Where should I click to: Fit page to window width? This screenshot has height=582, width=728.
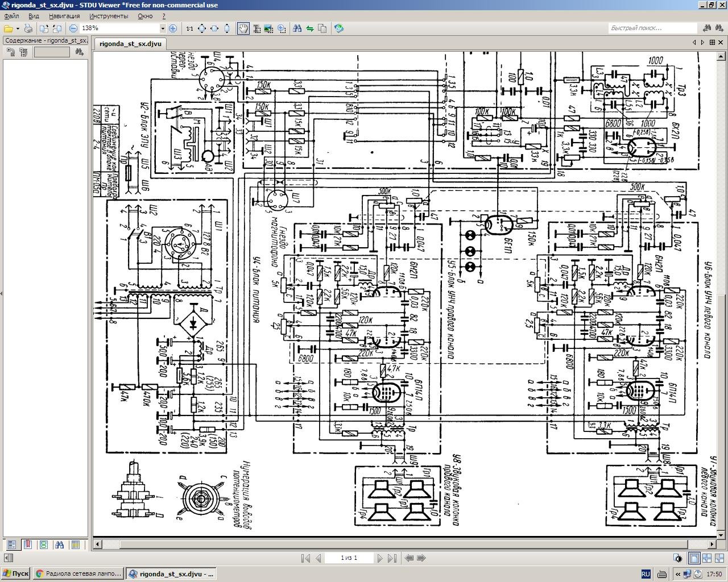pyautogui.click(x=214, y=28)
